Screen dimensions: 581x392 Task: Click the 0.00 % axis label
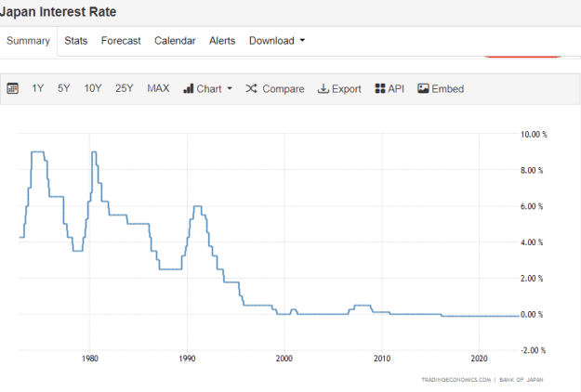[532, 314]
